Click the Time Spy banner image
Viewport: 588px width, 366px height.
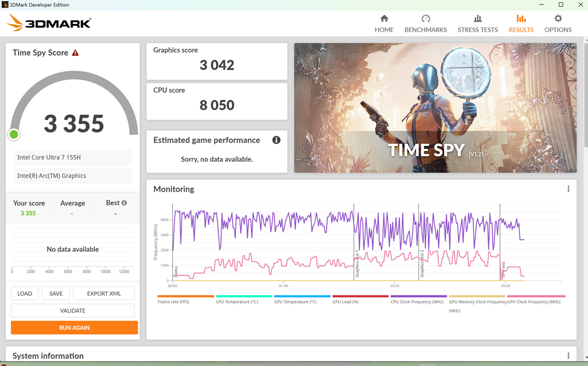click(435, 108)
